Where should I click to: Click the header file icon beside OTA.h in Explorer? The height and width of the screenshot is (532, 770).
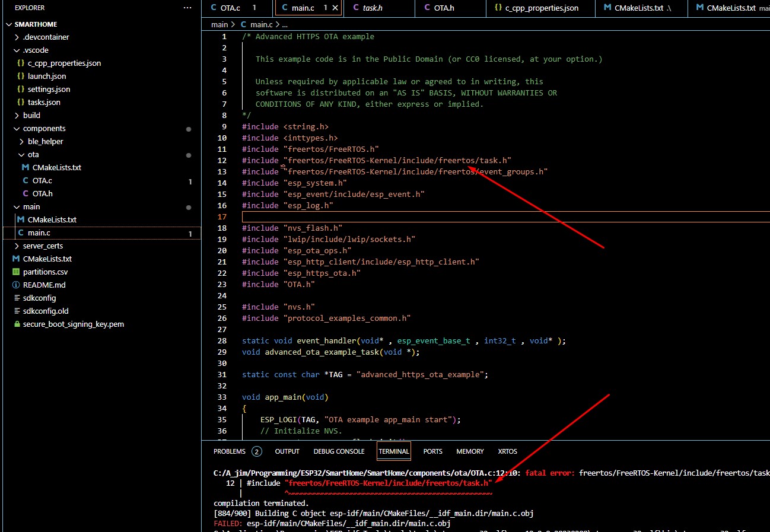[26, 193]
